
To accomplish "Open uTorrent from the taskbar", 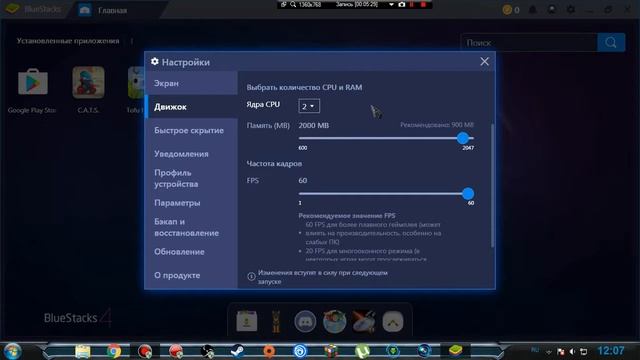I will [x=362, y=351].
